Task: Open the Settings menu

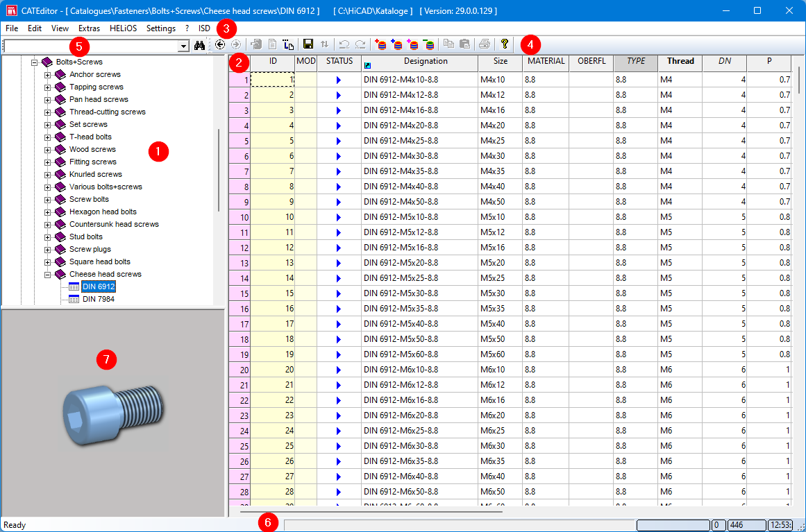Action: pyautogui.click(x=161, y=28)
